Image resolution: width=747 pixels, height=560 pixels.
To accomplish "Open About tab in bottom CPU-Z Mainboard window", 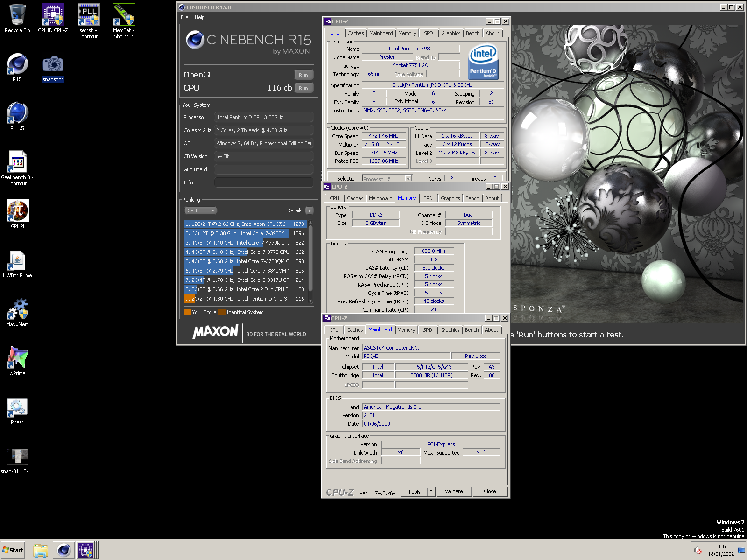I will pyautogui.click(x=492, y=330).
